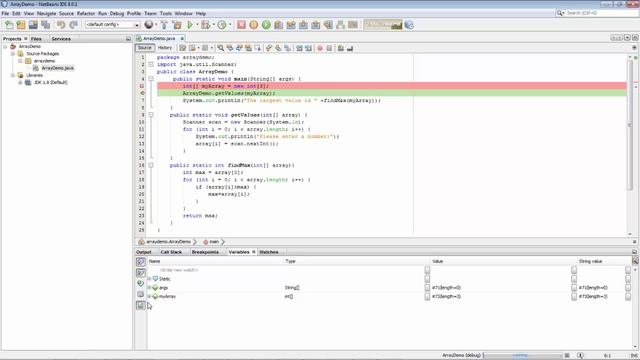Expand the args variable row
The height and width of the screenshot is (360, 640).
pyautogui.click(x=149, y=288)
